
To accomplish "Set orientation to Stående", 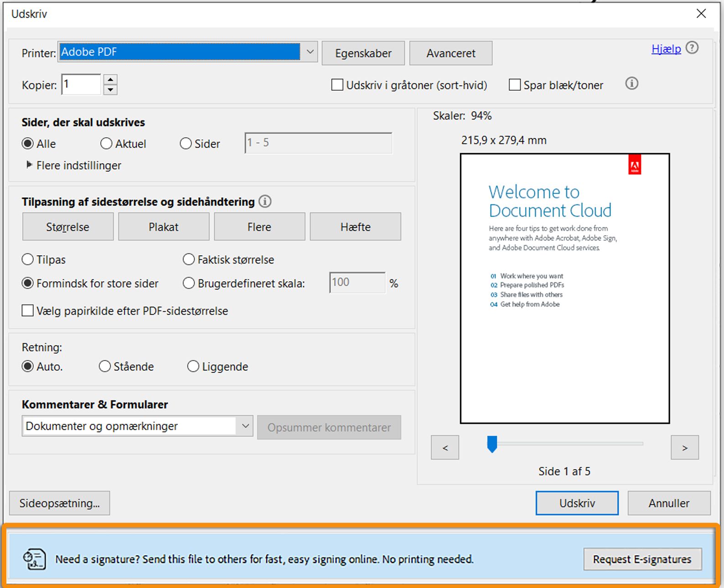I will coord(105,366).
